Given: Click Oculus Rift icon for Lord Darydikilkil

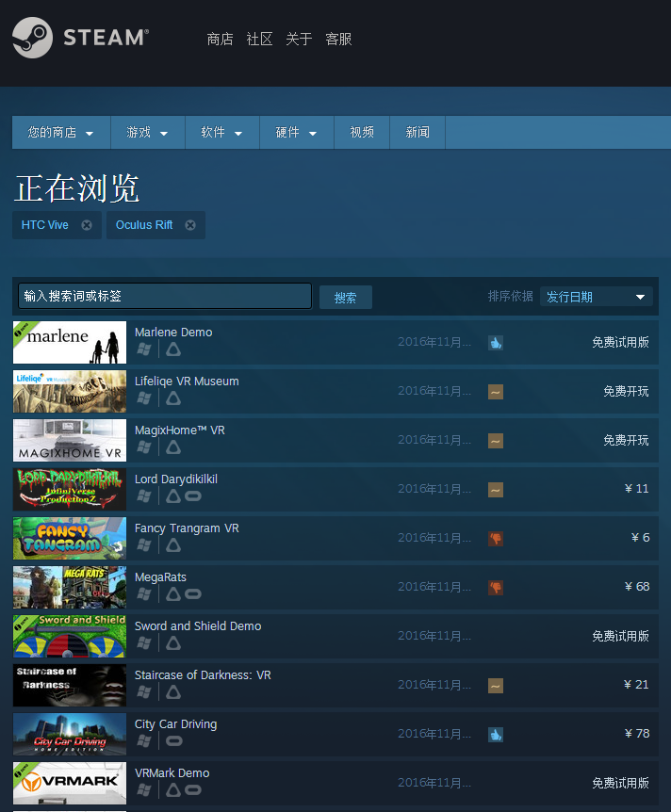Looking at the screenshot, I should click(x=193, y=496).
